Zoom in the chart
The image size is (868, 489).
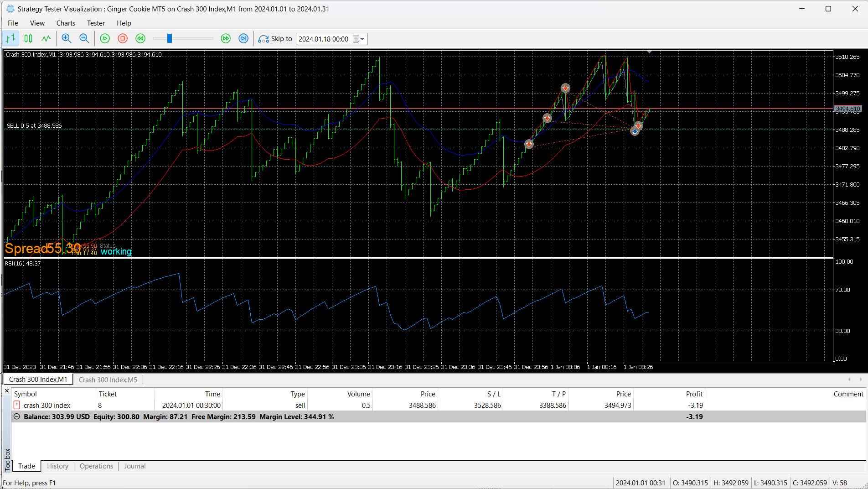(67, 39)
